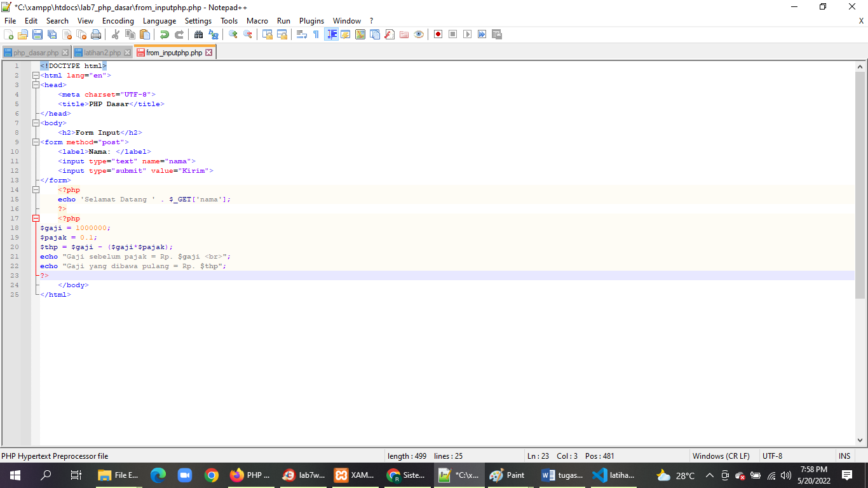Viewport: 868px width, 488px height.
Task: Click the Cut toolbar icon
Action: point(116,34)
